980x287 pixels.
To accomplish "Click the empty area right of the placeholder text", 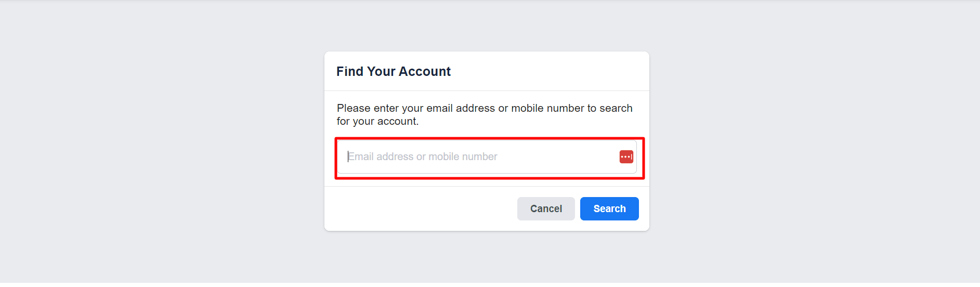I will pyautogui.click(x=556, y=156).
